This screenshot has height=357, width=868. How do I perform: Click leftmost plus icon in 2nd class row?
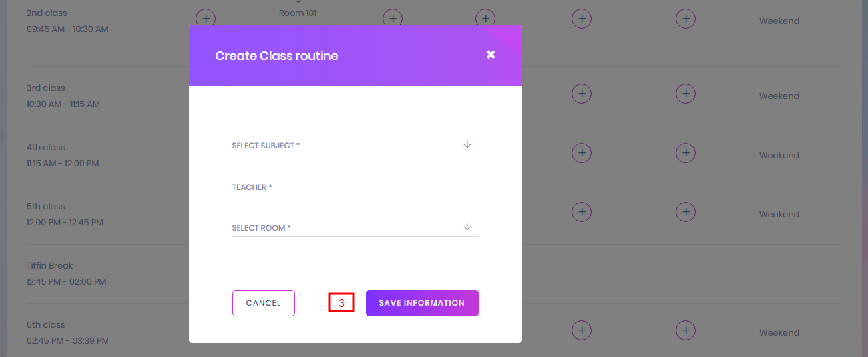pyautogui.click(x=206, y=19)
